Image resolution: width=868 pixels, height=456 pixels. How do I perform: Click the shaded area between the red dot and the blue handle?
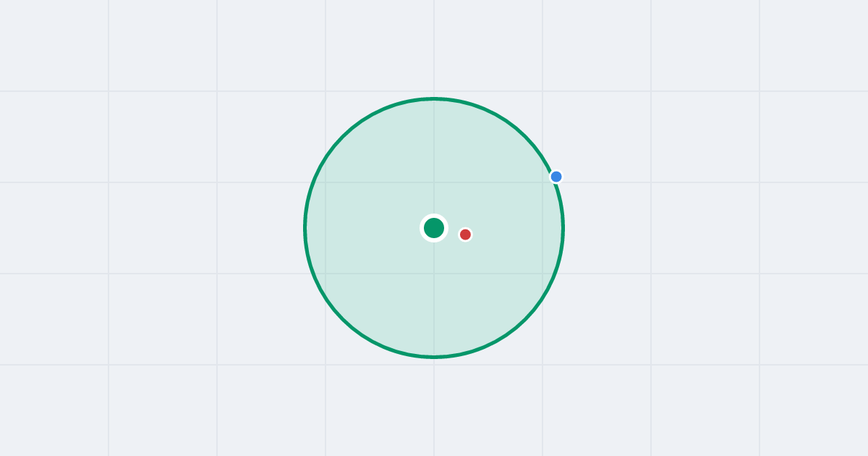pyautogui.click(x=511, y=206)
